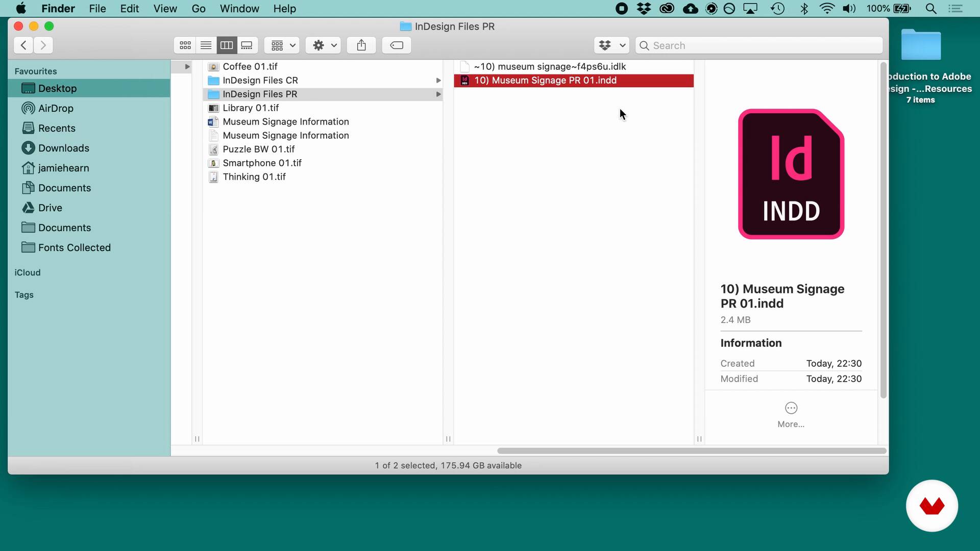Viewport: 980px width, 551px height.
Task: Expand InDesign Files CR folder arrow
Action: click(438, 80)
